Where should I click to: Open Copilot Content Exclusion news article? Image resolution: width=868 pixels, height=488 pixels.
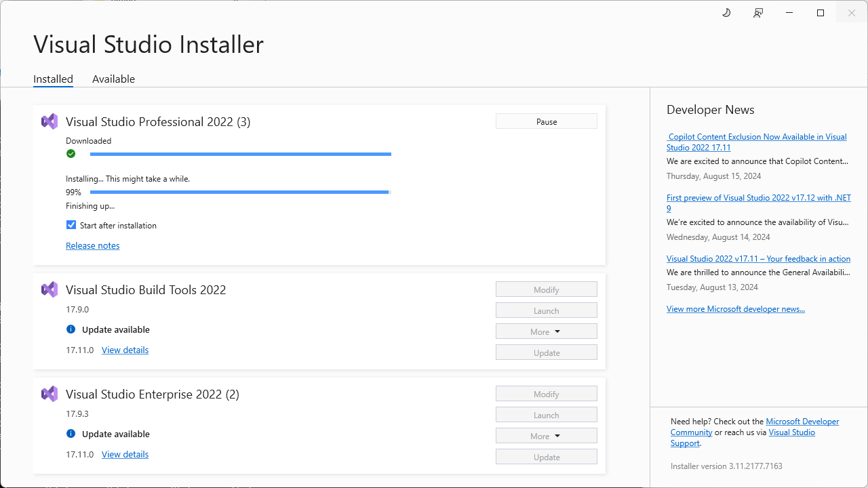(x=757, y=142)
